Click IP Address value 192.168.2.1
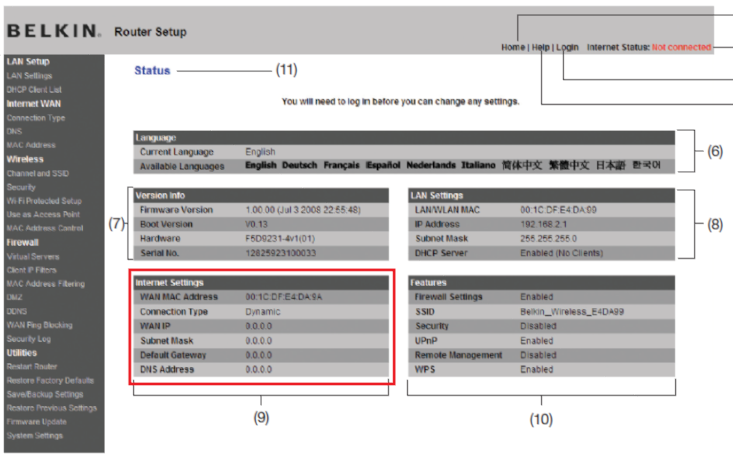This screenshot has width=733, height=457. 544,225
